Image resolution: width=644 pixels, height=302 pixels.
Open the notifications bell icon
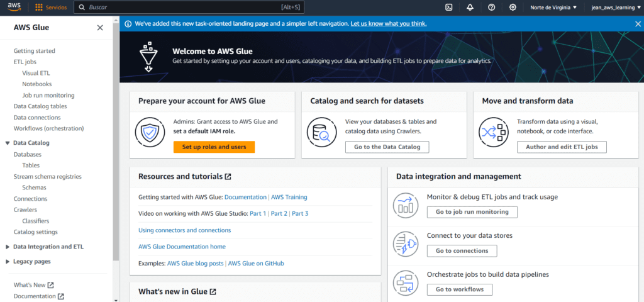coord(470,7)
